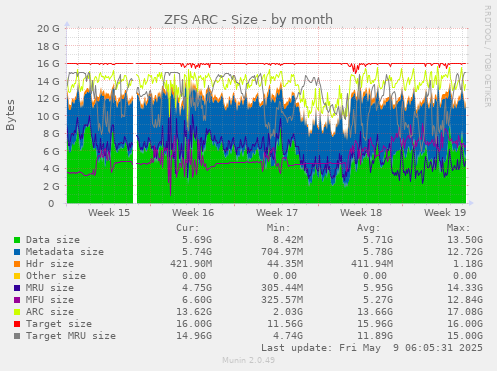Click the blue Metadata size legend swatch
The height and width of the screenshot is (371, 497).
17,252
